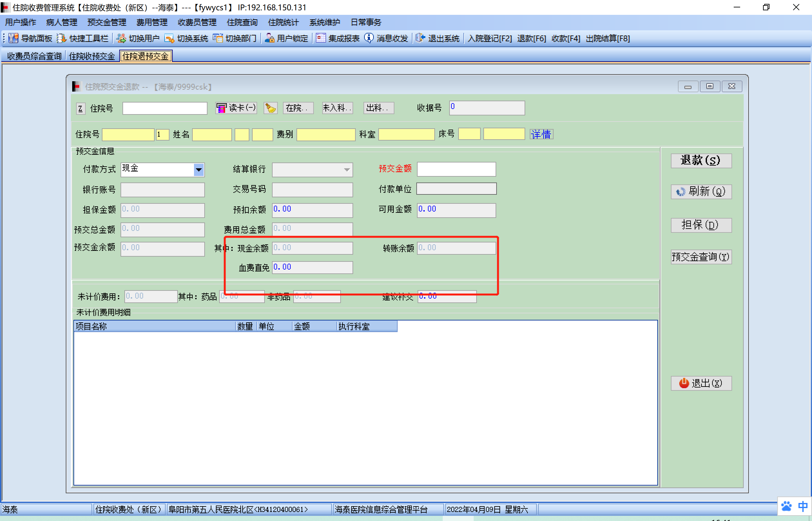Open the 预交金管理 menu
812x521 pixels.
tap(106, 22)
